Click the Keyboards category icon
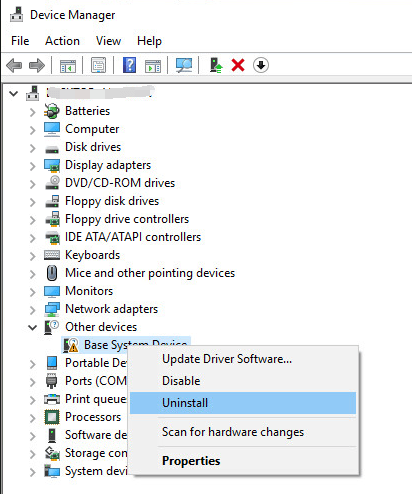Image resolution: width=412 pixels, height=494 pixels. pyautogui.click(x=52, y=255)
